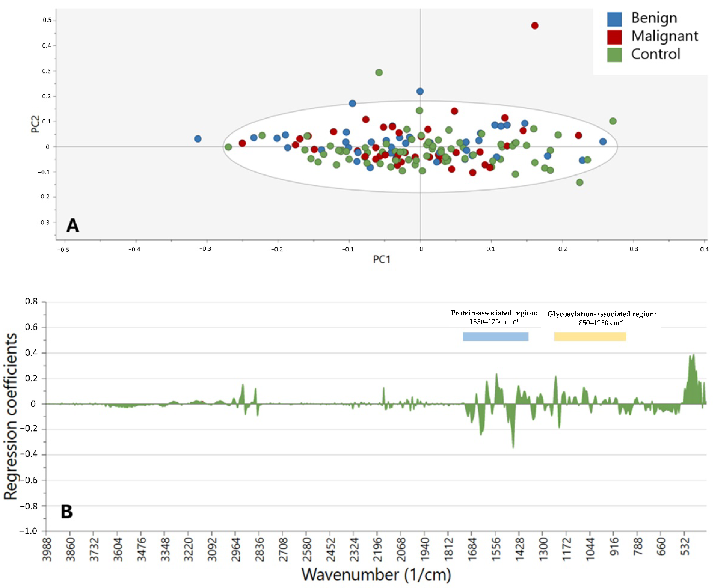Click the '850–1250 cm⁻¹' range text
The height and width of the screenshot is (588, 713).
pyautogui.click(x=601, y=323)
